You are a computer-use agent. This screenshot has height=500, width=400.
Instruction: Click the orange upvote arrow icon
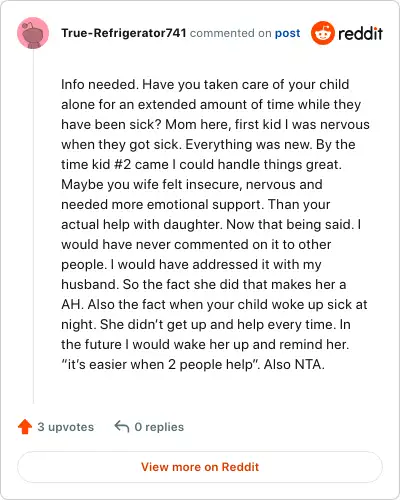[25, 426]
